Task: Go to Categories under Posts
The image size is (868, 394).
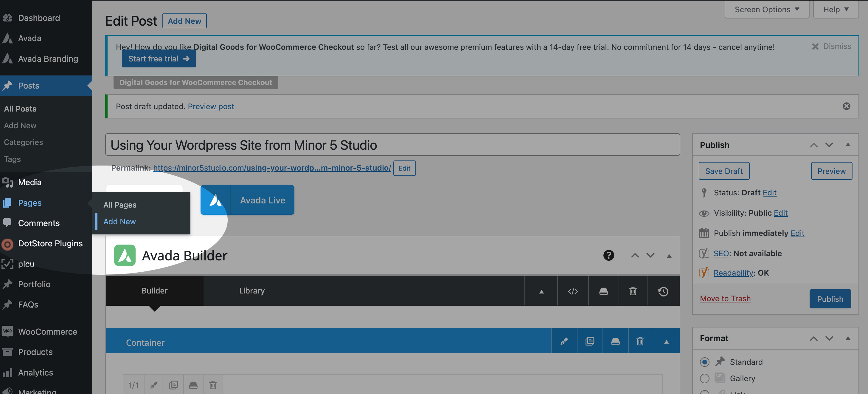Action: [23, 142]
